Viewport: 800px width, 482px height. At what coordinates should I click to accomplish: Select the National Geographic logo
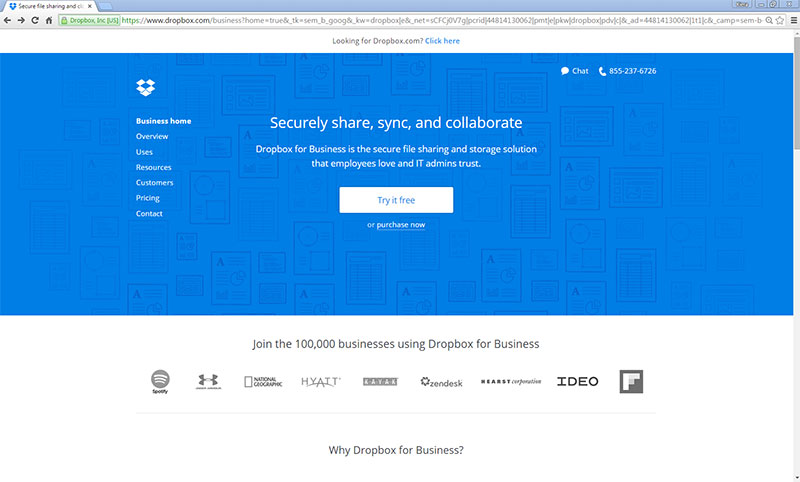pyautogui.click(x=264, y=381)
